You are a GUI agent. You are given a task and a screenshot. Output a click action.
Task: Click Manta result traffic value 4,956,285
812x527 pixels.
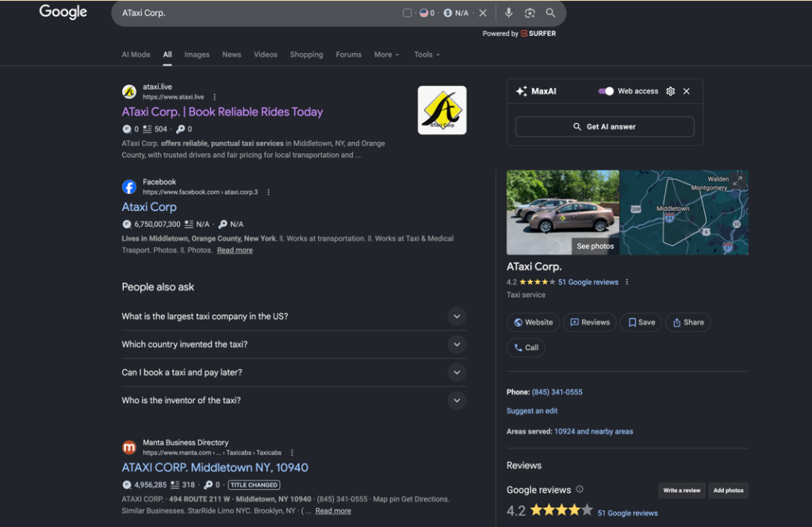[150, 485]
